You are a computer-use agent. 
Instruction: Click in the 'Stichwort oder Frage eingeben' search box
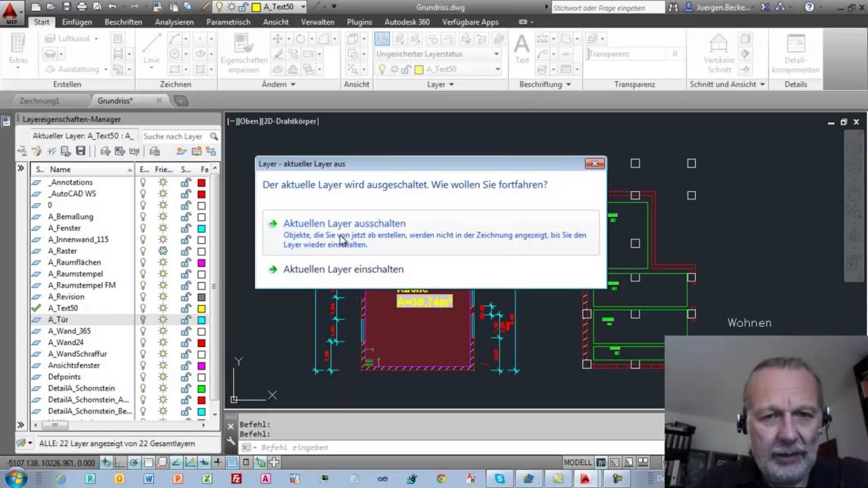[x=607, y=7]
